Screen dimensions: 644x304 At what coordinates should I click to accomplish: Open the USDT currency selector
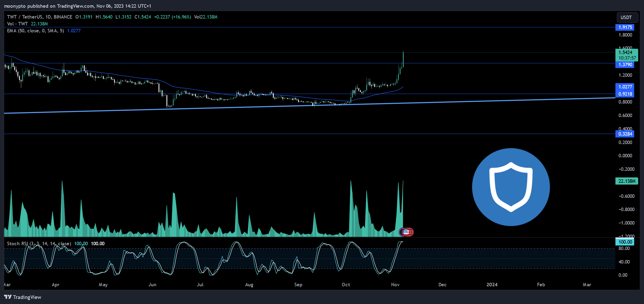pos(627,17)
